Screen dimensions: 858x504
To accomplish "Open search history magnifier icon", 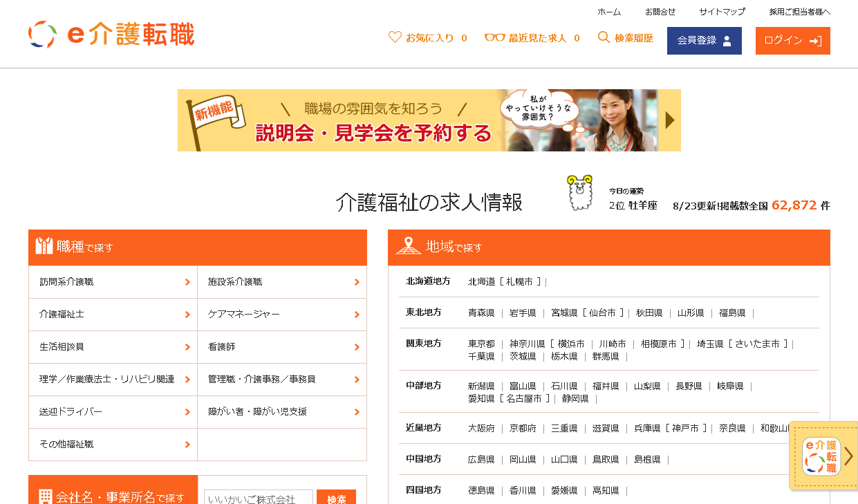I will tap(604, 37).
